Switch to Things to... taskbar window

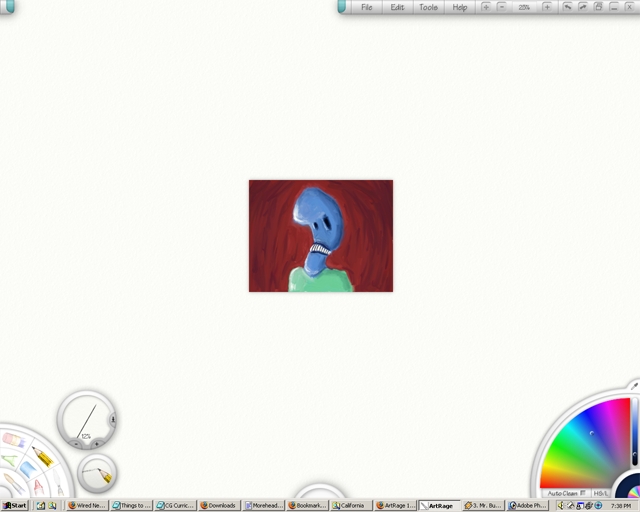click(131, 505)
